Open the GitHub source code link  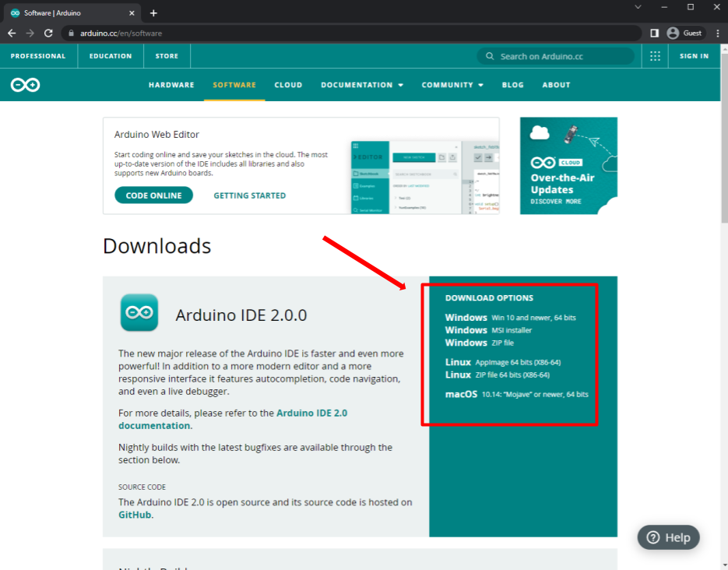135,515
